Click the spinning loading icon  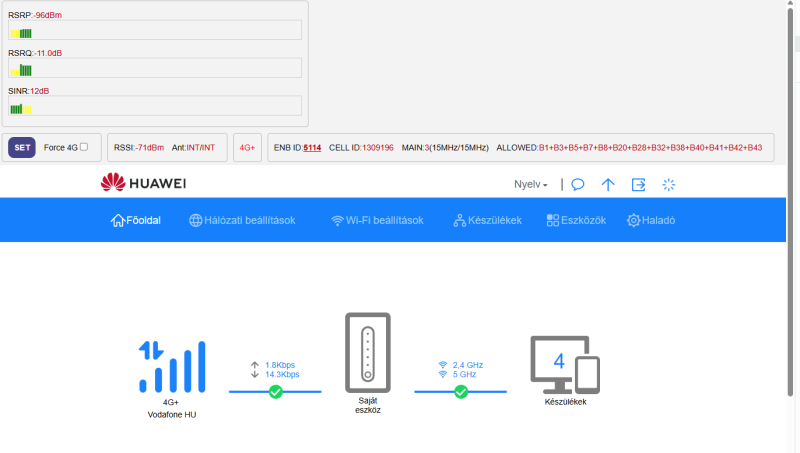pyautogui.click(x=668, y=184)
